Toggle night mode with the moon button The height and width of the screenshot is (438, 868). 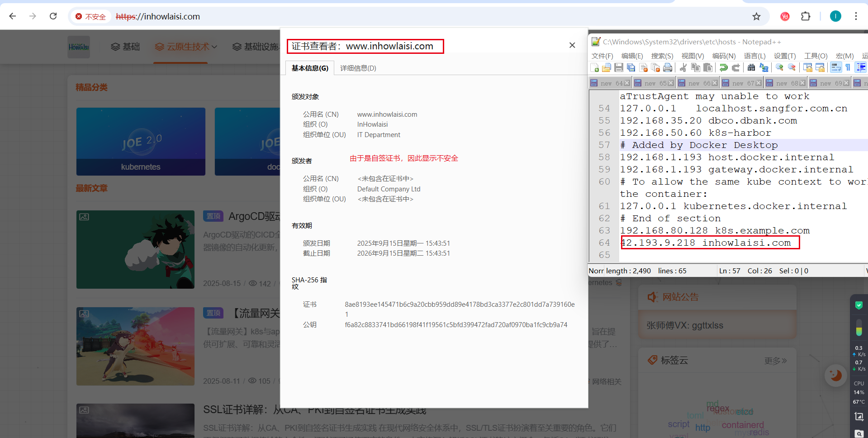click(x=835, y=375)
